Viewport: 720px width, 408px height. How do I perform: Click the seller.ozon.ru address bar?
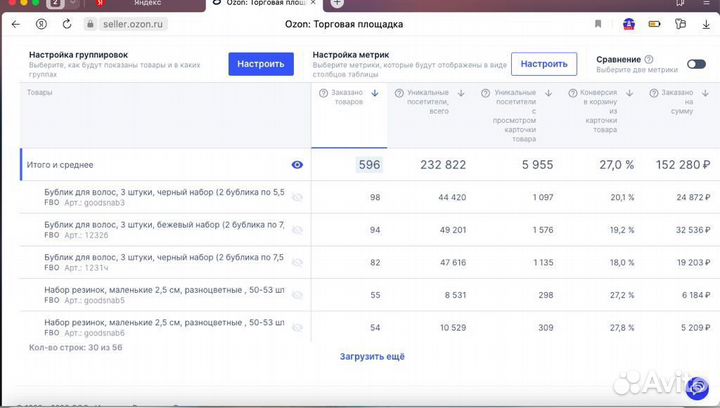[130, 24]
